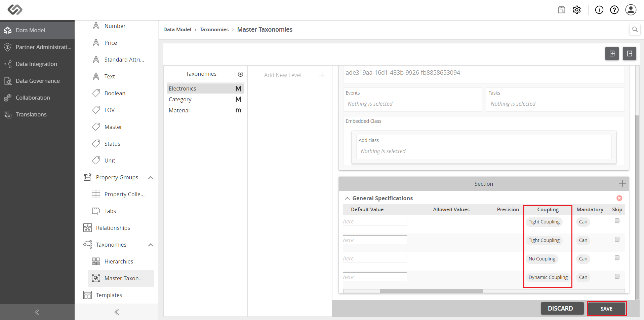Change second row Tight Coupling dropdown
The image size is (644, 320).
click(544, 240)
